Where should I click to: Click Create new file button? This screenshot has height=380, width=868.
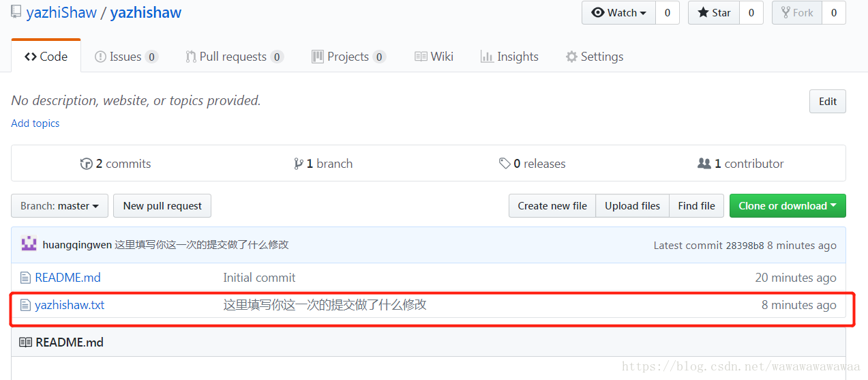coord(552,206)
